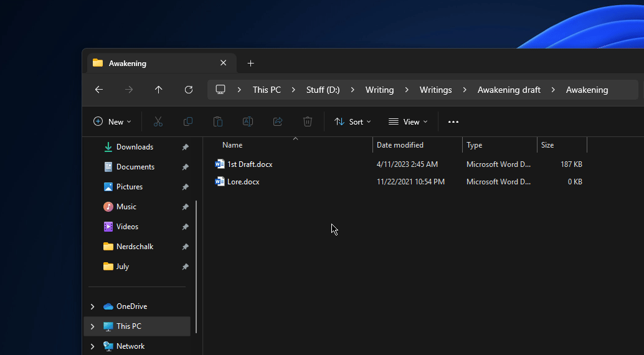The width and height of the screenshot is (644, 355).
Task: Refresh the current folder view
Action: (189, 90)
